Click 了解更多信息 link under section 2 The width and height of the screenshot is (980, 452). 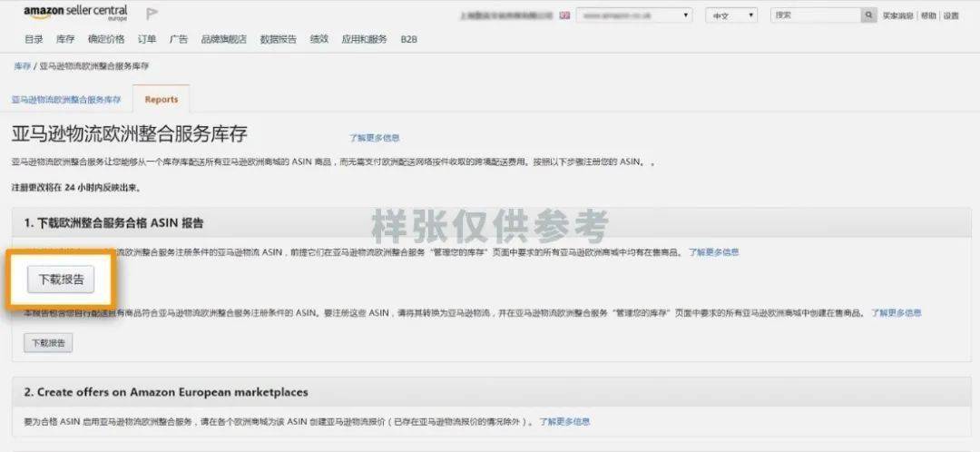click(564, 422)
